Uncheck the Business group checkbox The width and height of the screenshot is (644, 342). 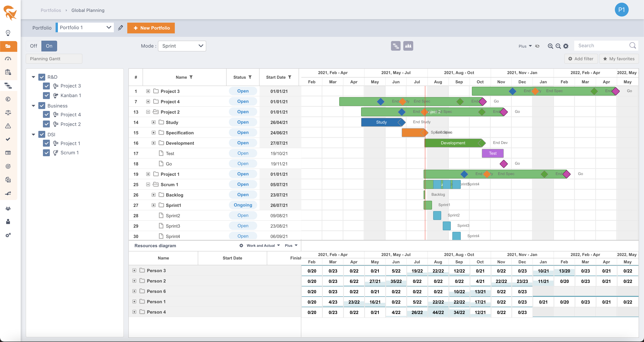(x=42, y=106)
